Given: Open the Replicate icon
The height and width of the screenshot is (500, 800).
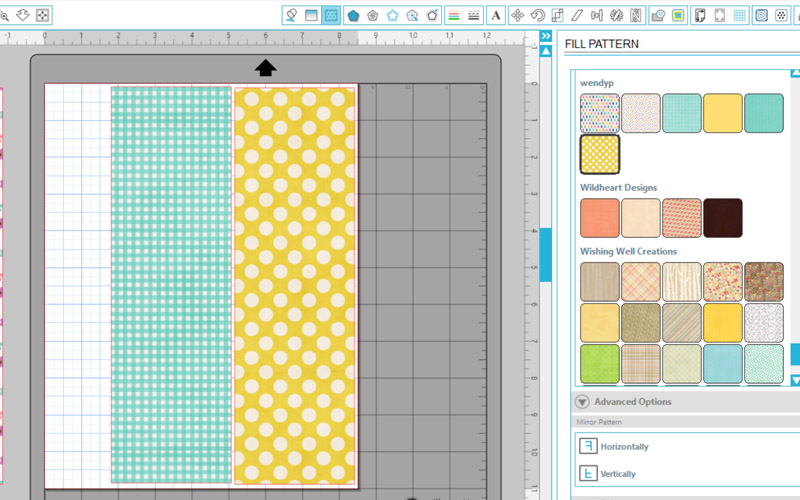Looking at the screenshot, I should [x=616, y=15].
